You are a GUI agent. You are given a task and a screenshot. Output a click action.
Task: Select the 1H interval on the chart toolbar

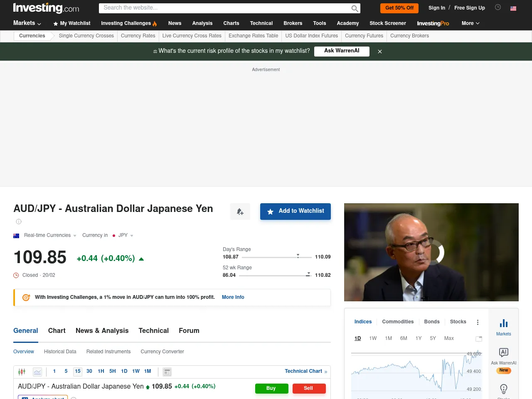click(x=101, y=371)
